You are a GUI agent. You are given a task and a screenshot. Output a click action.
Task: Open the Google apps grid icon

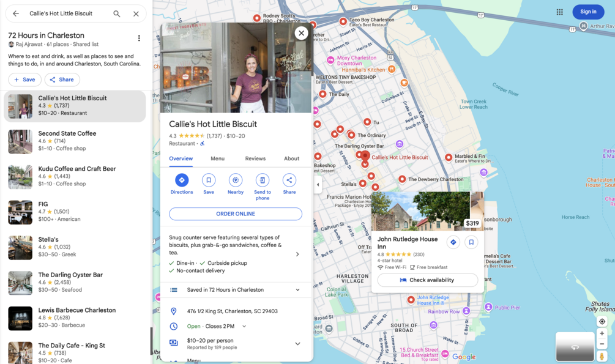click(x=560, y=12)
